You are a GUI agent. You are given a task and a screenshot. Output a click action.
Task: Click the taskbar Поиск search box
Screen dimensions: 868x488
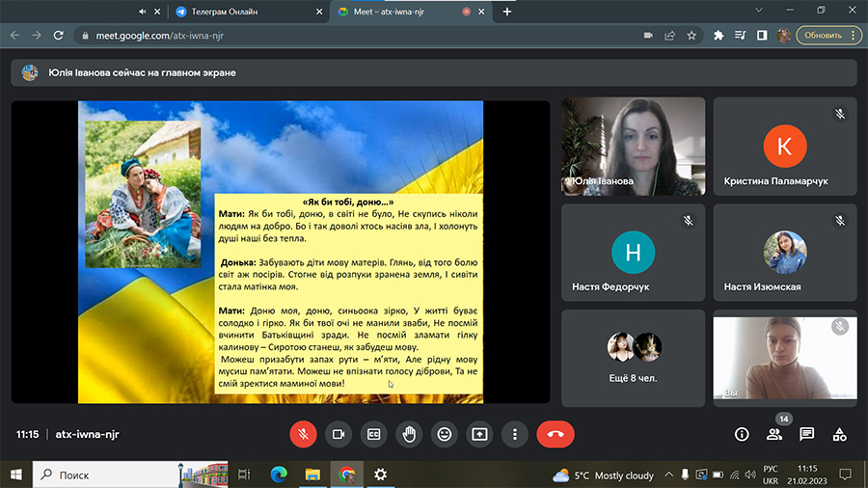(x=130, y=474)
